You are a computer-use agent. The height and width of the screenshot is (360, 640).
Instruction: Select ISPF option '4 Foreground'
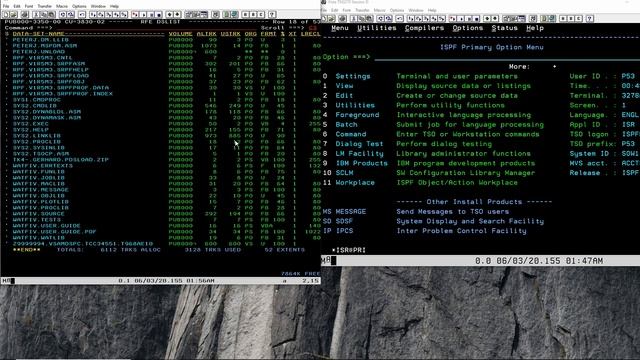point(351,115)
